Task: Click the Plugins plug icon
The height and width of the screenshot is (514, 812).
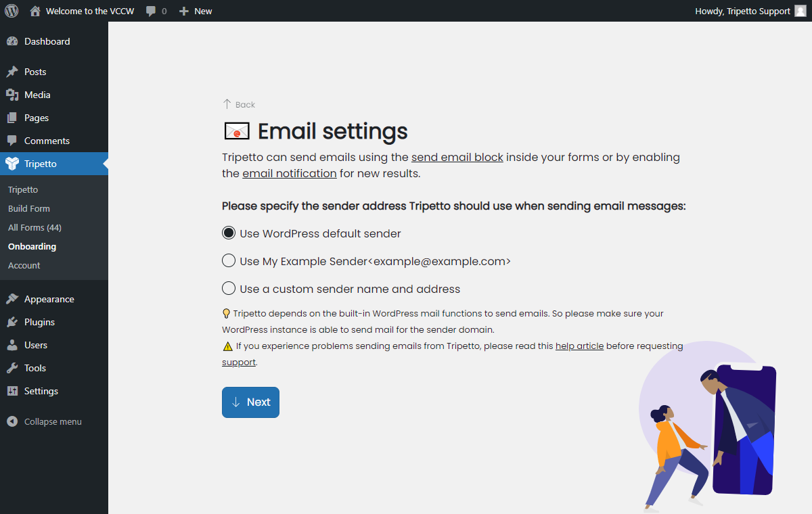Action: click(x=12, y=322)
